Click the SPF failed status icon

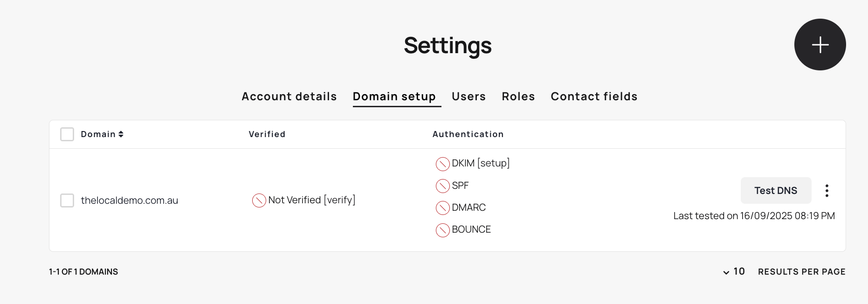442,186
